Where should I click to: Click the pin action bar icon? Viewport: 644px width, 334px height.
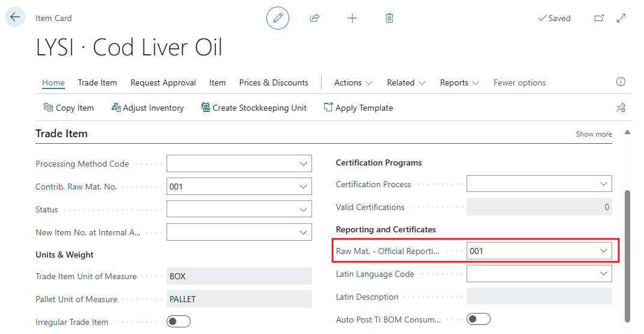tap(621, 108)
